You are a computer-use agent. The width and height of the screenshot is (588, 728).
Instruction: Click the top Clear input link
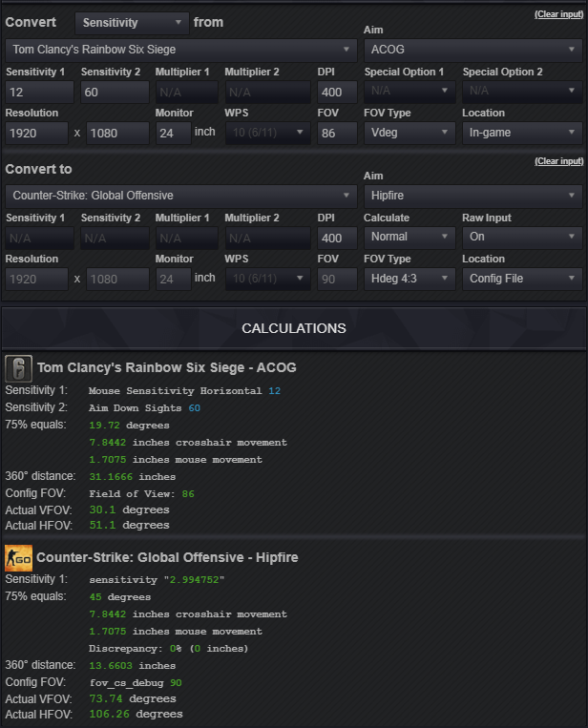point(558,14)
